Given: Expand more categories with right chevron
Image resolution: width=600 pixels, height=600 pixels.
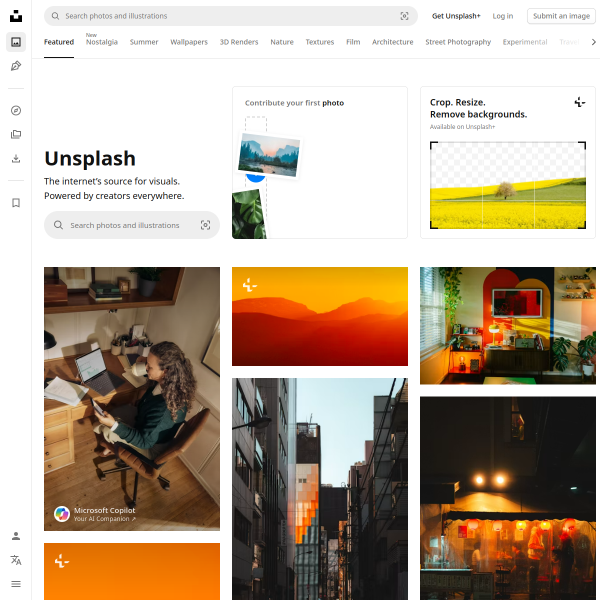Looking at the screenshot, I should (x=593, y=42).
